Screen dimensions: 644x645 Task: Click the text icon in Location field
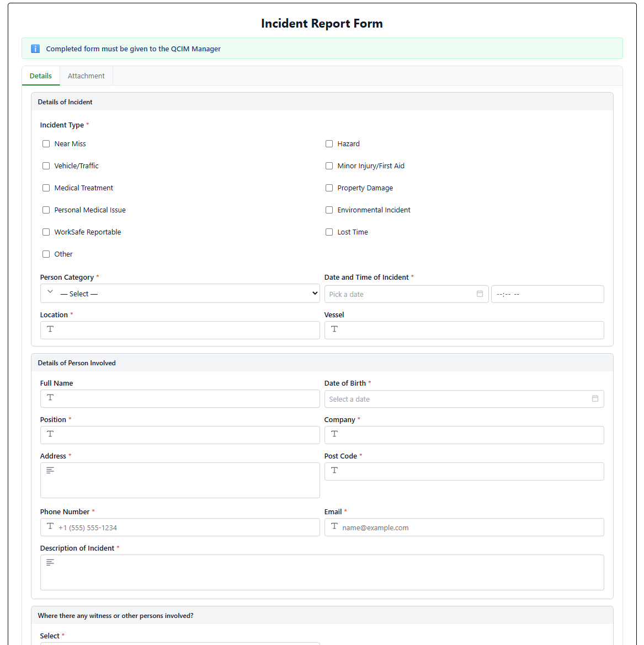[50, 329]
